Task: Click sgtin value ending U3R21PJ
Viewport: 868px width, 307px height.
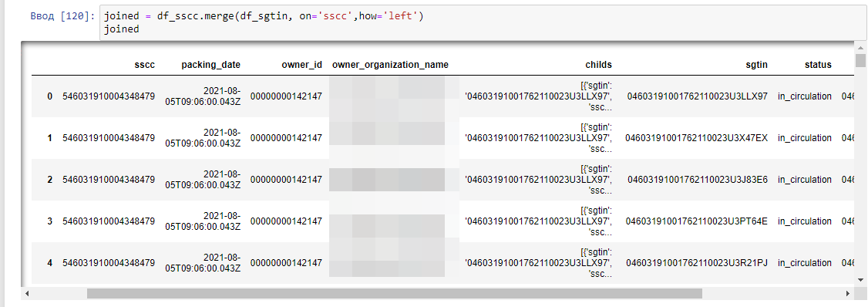Action: coord(697,263)
